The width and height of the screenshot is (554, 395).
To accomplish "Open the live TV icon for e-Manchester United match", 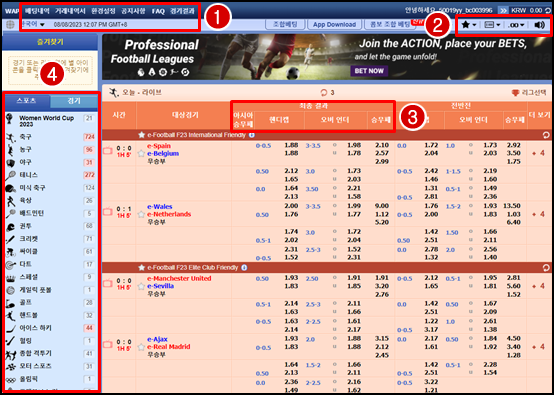I will coord(108,283).
